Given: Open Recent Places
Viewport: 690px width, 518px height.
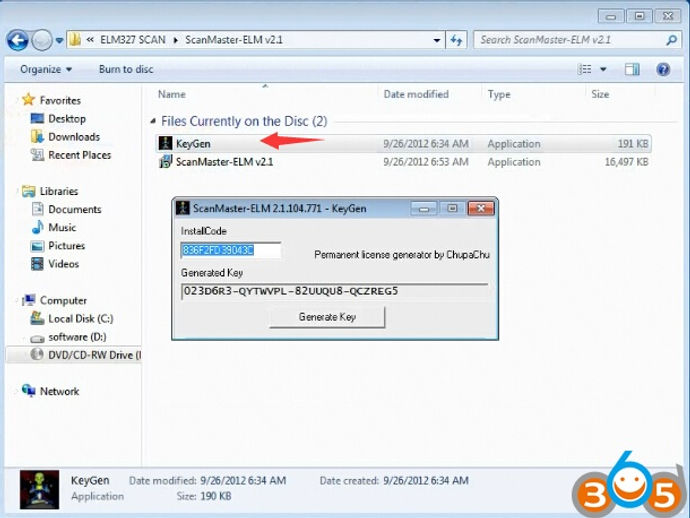Looking at the screenshot, I should pos(80,155).
